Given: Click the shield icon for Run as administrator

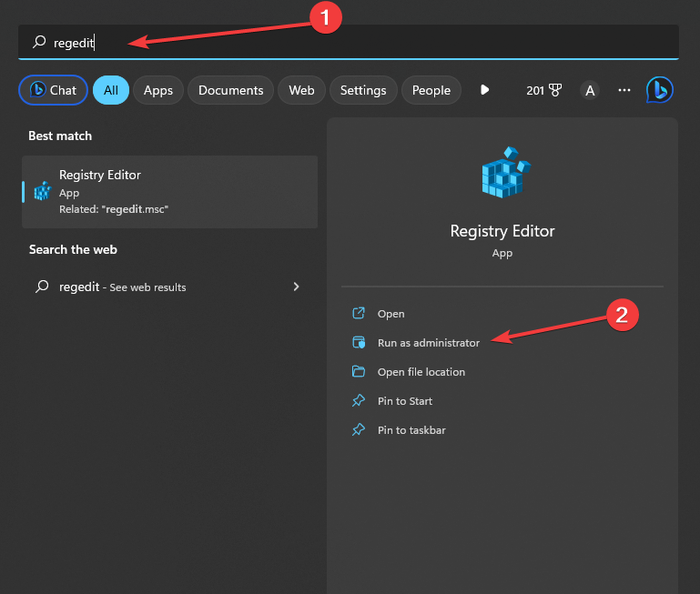Looking at the screenshot, I should click(x=359, y=342).
